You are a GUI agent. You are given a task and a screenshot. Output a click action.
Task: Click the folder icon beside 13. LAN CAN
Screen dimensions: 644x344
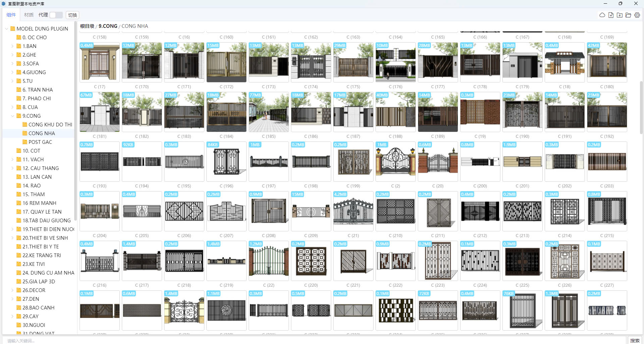(x=19, y=177)
